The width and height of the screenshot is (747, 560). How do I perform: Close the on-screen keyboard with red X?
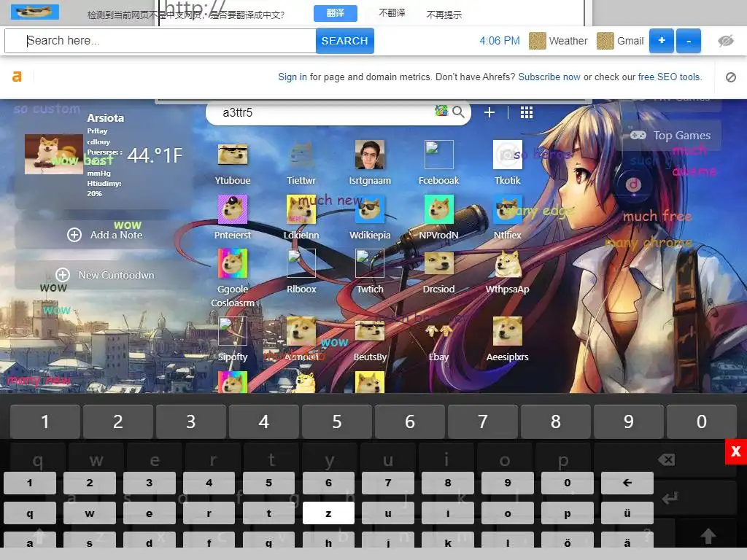tap(736, 451)
